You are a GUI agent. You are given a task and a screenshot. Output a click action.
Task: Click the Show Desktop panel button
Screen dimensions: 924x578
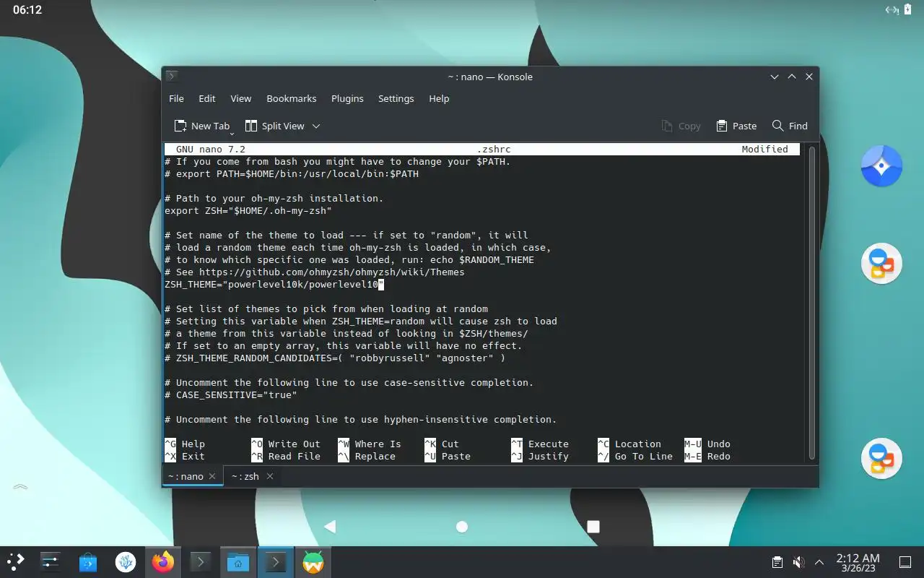tap(905, 562)
